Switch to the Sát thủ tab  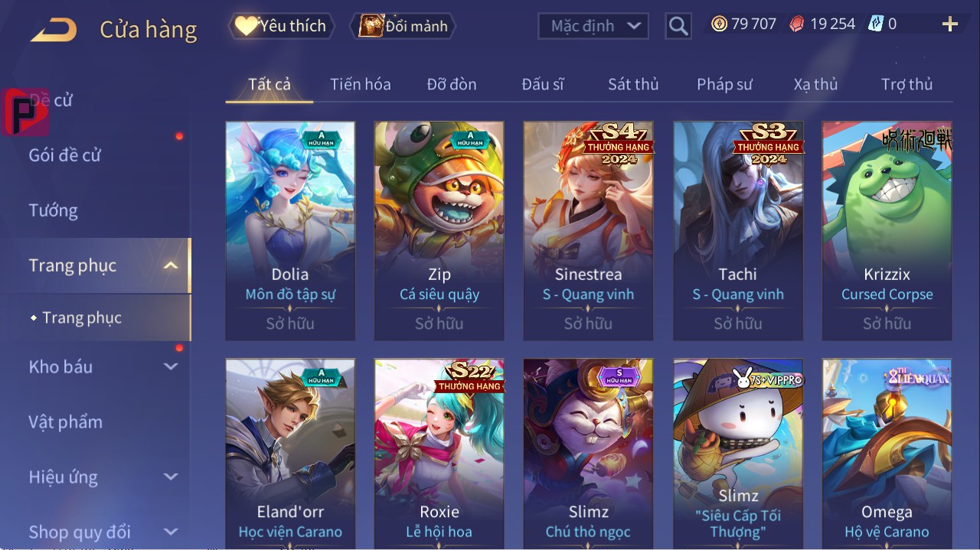click(x=633, y=84)
